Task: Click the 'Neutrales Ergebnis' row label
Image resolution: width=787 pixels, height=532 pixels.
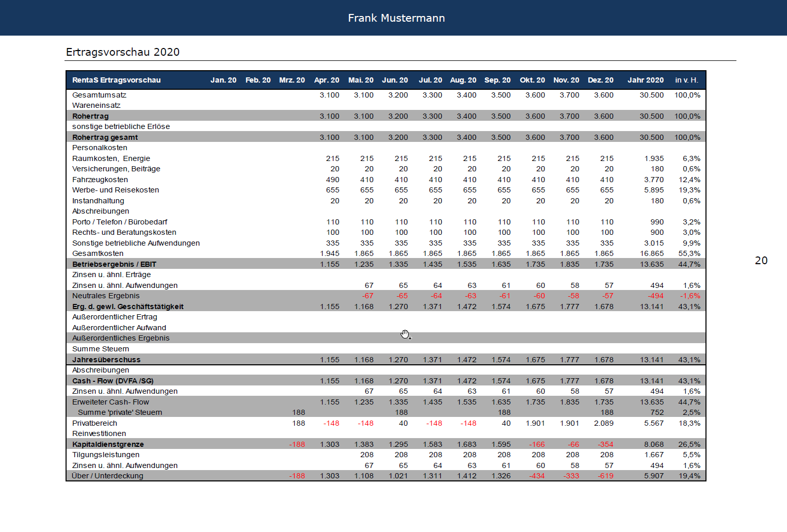Action: [x=106, y=296]
